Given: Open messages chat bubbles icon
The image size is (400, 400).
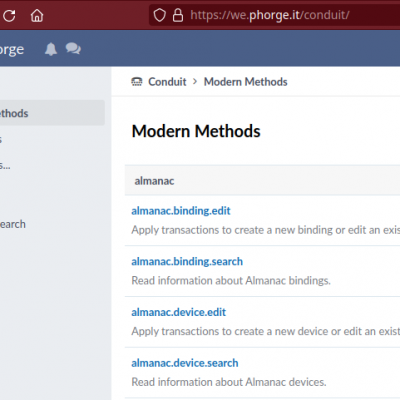Looking at the screenshot, I should 73,49.
